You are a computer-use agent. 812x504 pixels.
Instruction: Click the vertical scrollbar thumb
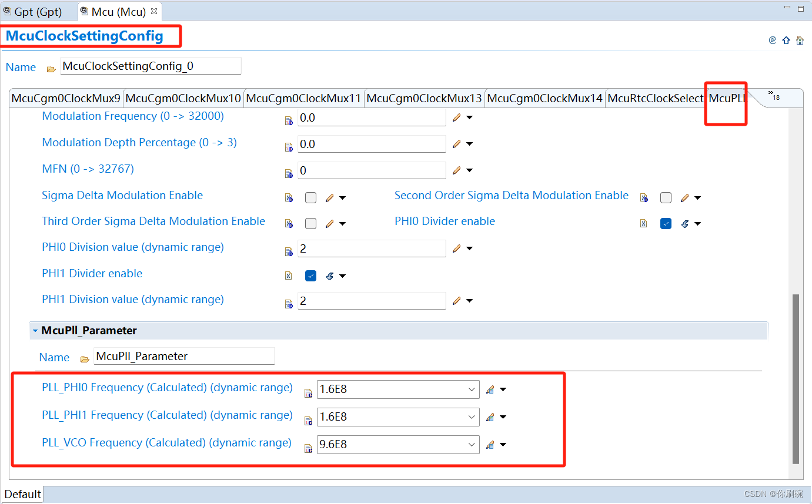(796, 379)
